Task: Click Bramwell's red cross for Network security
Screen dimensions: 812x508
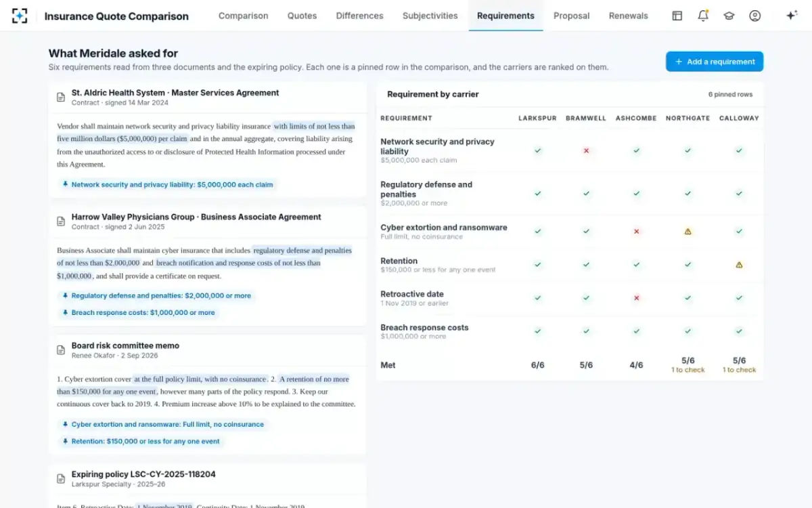Action: click(586, 150)
